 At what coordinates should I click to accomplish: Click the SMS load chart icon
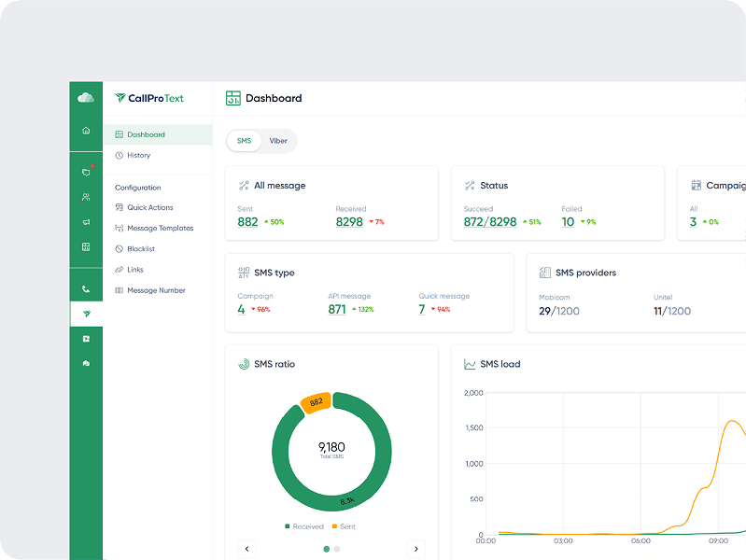tap(470, 364)
